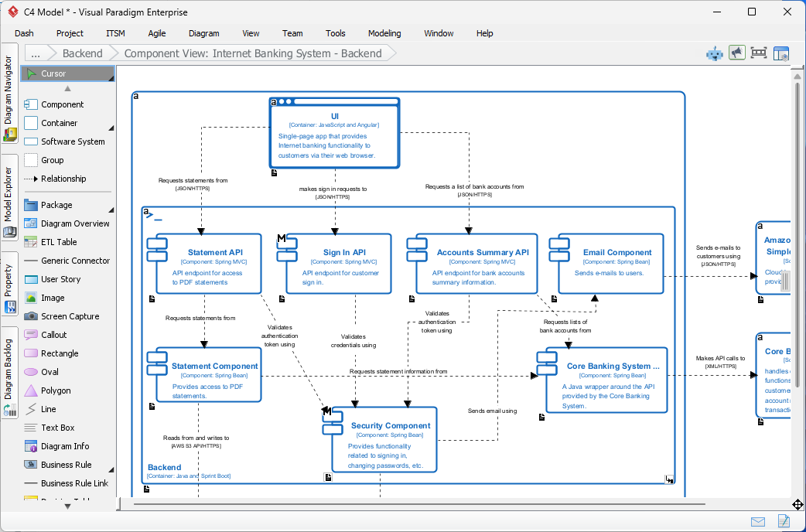Select the Screen Capture tool
Screen dimensions: 806x532
coord(68,316)
